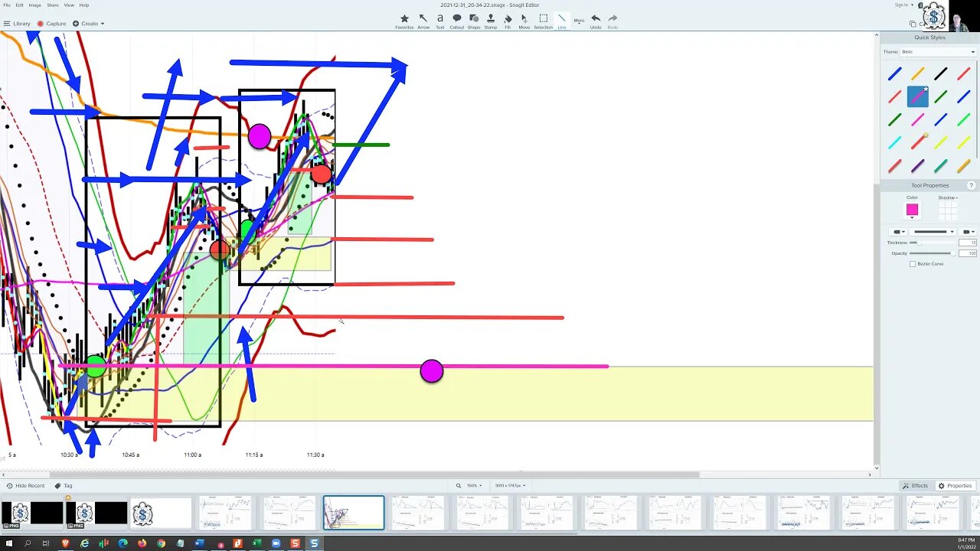This screenshot has height=551, width=980.
Task: Select the Selection tool
Action: 544,21
